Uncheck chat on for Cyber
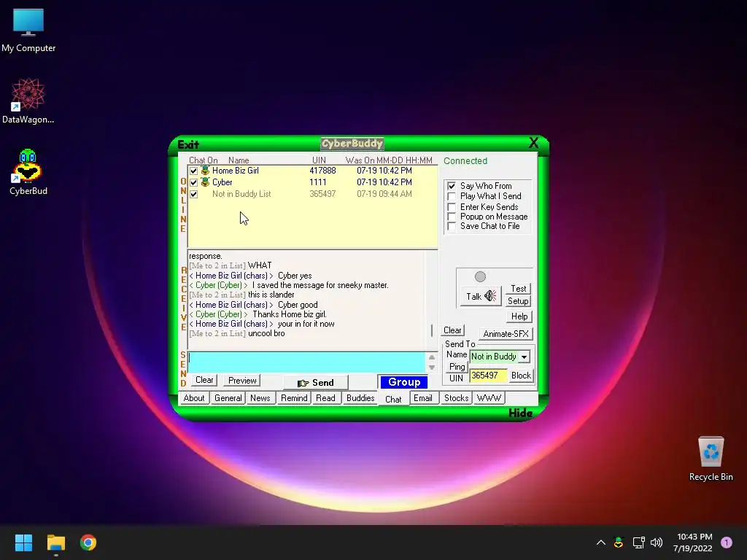 pyautogui.click(x=193, y=182)
